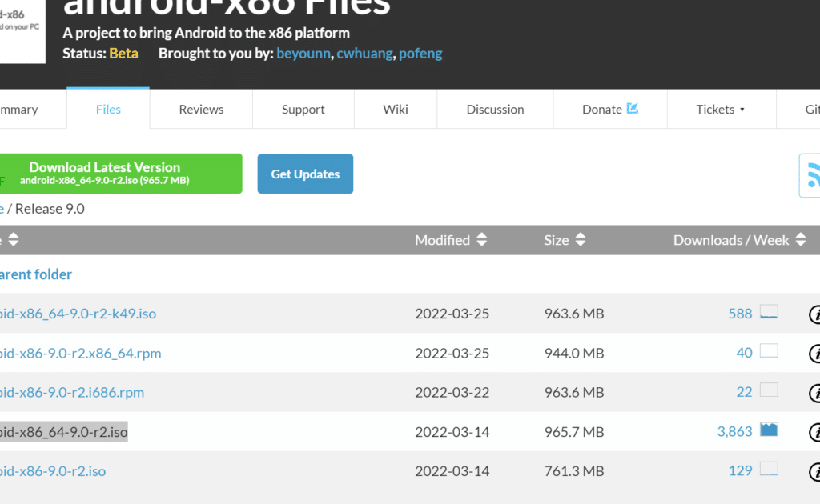Screen dimensions: 820x504
Task: Sort by Downloads / Week arrows
Action: (801, 240)
